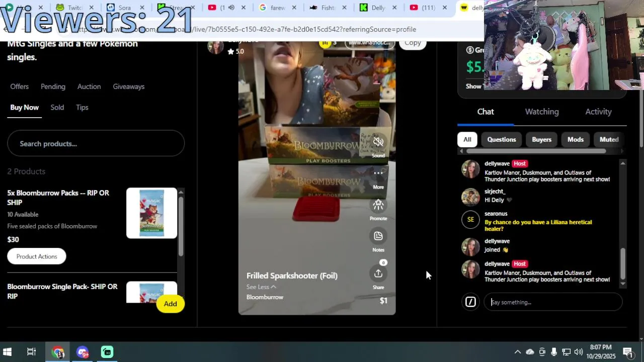Click the Copy button above the stream
Viewport: 644px width, 362px height.
click(x=413, y=43)
